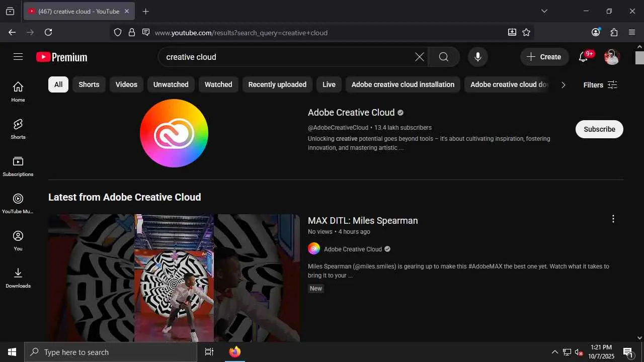Screen dimensions: 644x362
Task: Select Adobe creative cloud installation chip
Action: pyautogui.click(x=403, y=84)
